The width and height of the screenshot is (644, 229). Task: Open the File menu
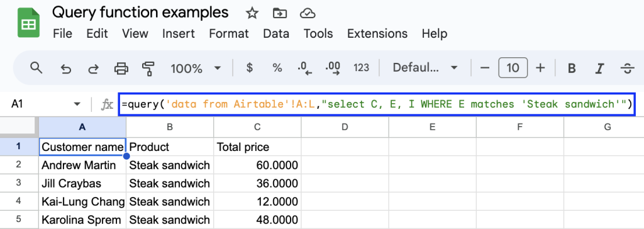click(62, 34)
